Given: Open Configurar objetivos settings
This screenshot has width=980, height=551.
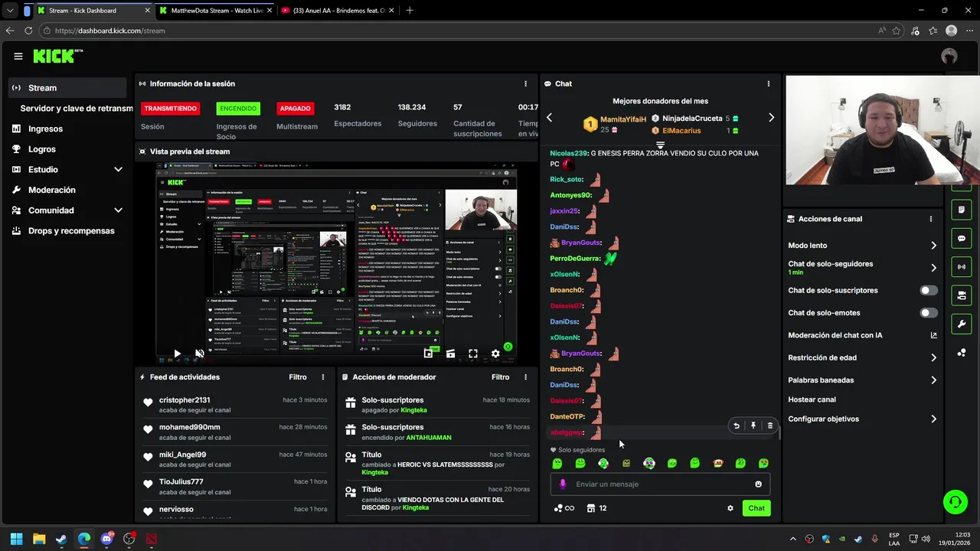Looking at the screenshot, I should [862, 419].
